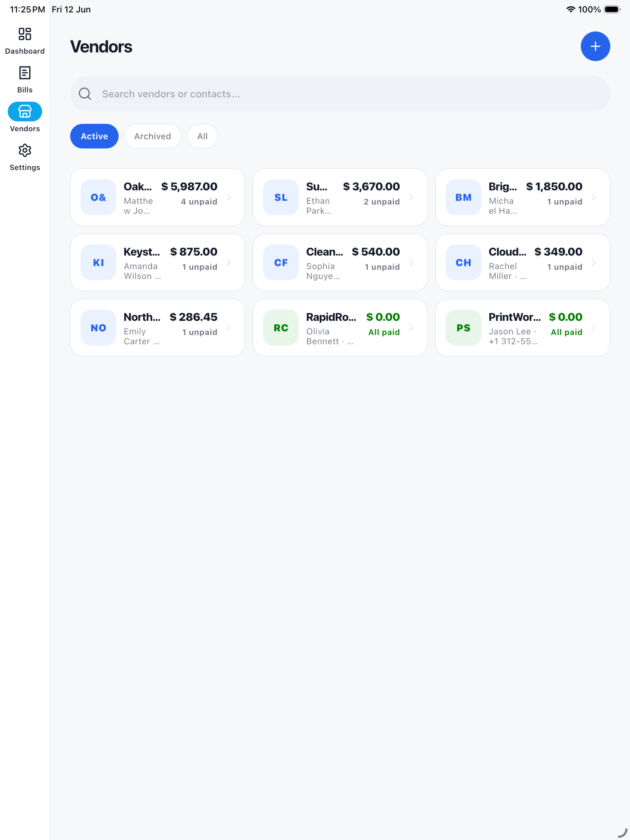Check the battery status icon

click(612, 9)
